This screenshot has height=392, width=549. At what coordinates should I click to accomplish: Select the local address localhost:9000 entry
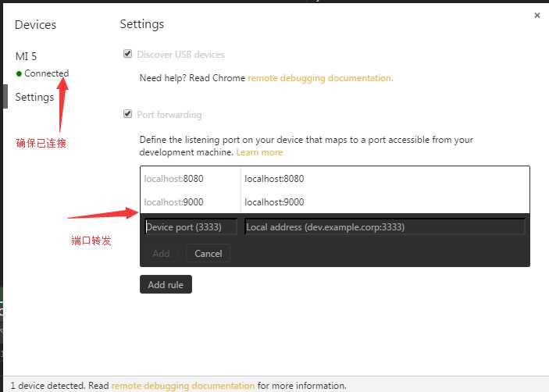pos(274,202)
